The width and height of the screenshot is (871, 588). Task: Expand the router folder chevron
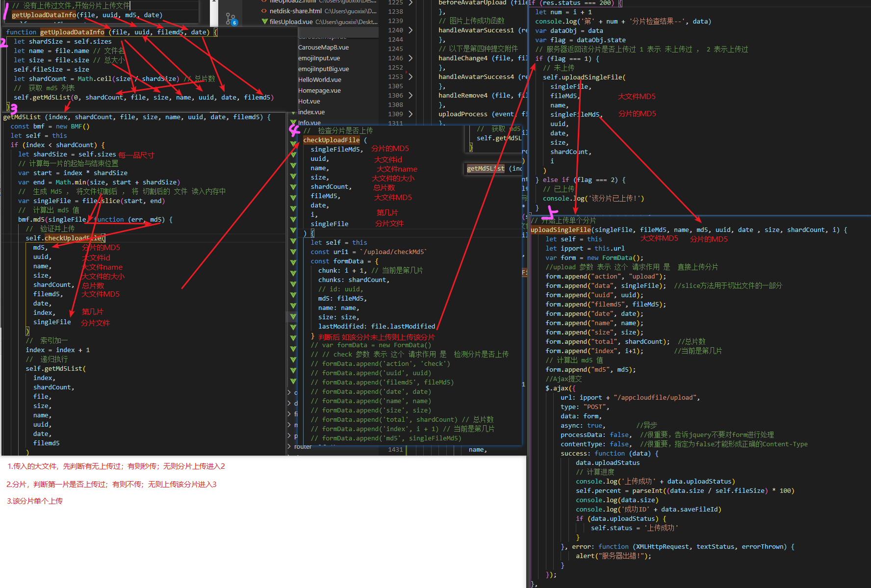(x=289, y=447)
